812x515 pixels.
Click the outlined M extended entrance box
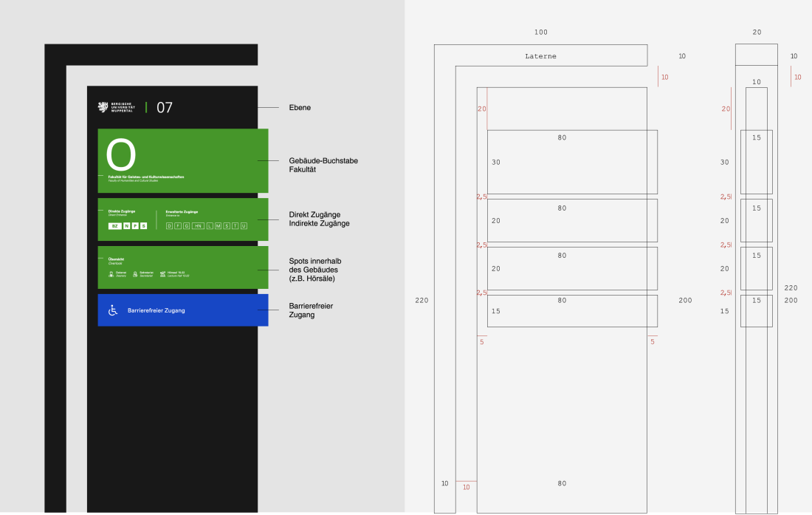(218, 225)
